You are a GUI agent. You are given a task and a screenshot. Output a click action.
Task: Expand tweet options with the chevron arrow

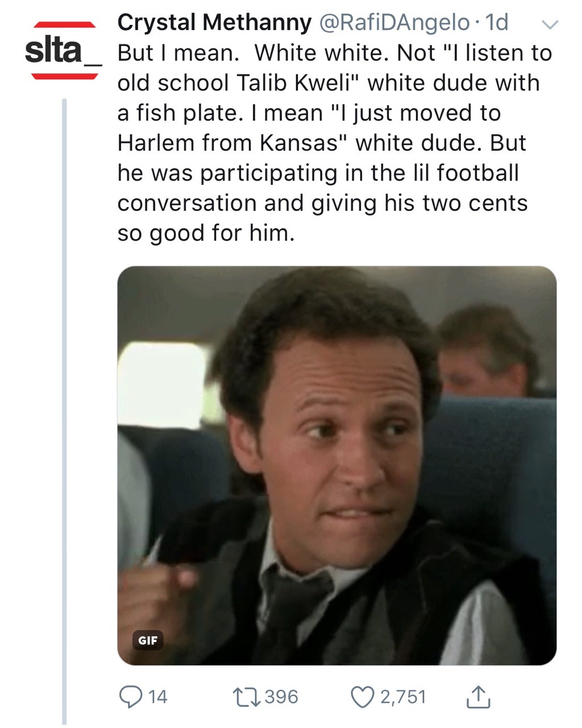[x=550, y=24]
